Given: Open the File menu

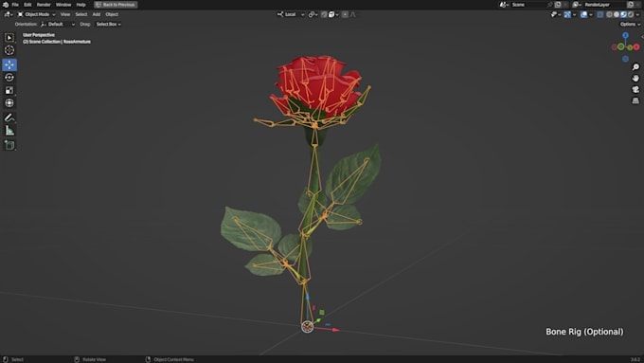Looking at the screenshot, I should pos(15,5).
